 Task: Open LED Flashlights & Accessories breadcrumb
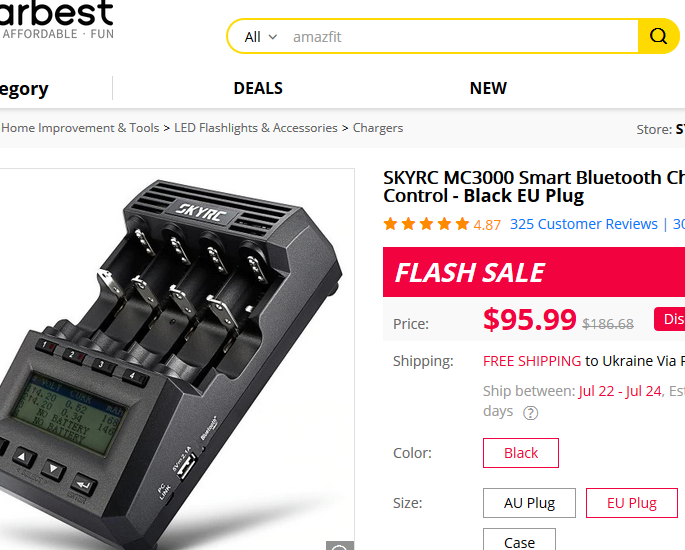256,128
